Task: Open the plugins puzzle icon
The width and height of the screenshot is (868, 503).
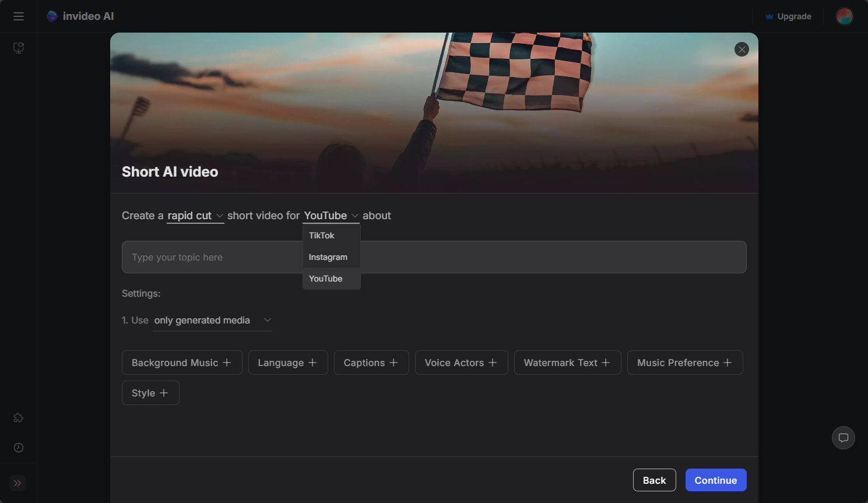Action: click(19, 418)
